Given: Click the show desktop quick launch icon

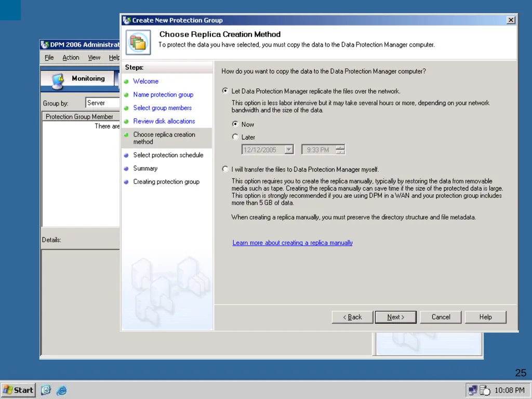Looking at the screenshot, I should coord(46,390).
